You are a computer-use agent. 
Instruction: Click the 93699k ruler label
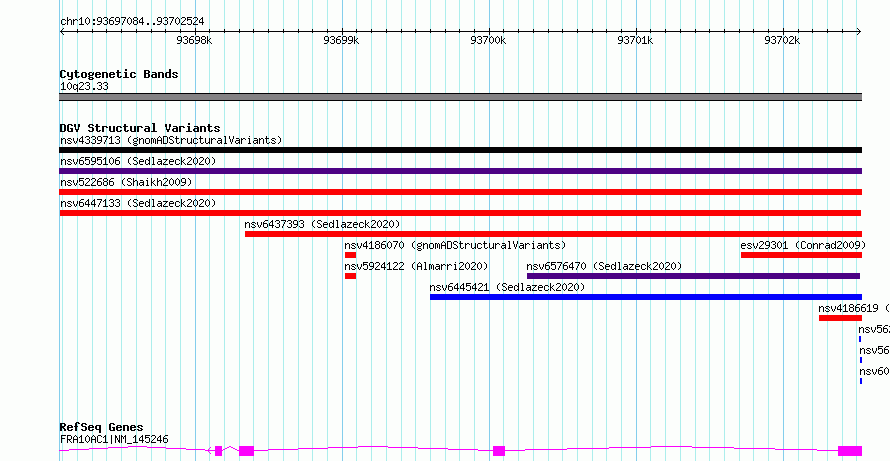341,40
